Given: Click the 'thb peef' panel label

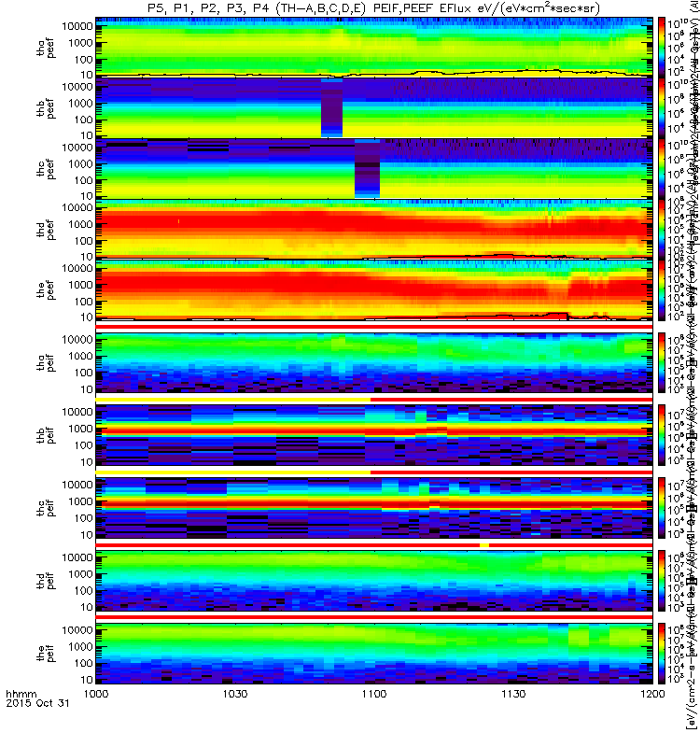Looking at the screenshot, I should click(x=46, y=108).
